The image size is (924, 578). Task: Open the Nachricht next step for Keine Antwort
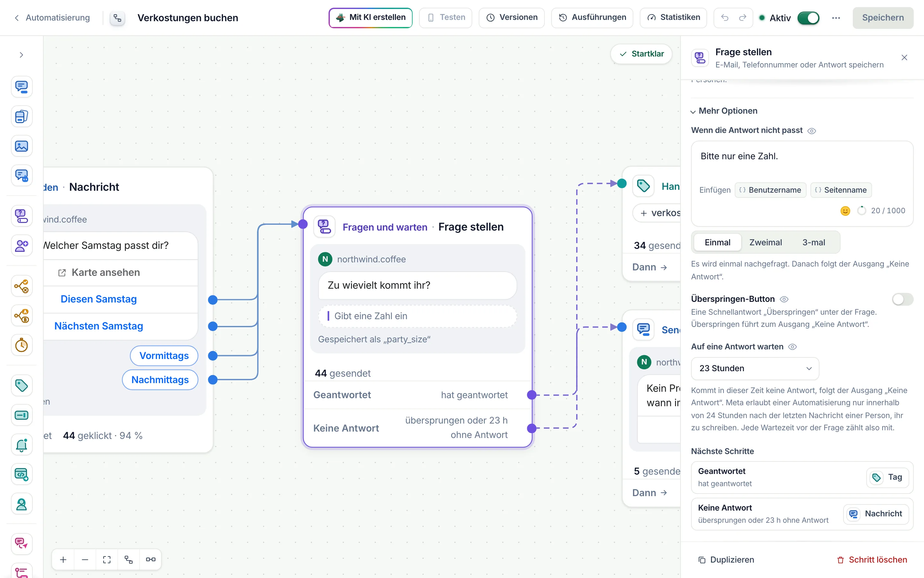coord(876,514)
